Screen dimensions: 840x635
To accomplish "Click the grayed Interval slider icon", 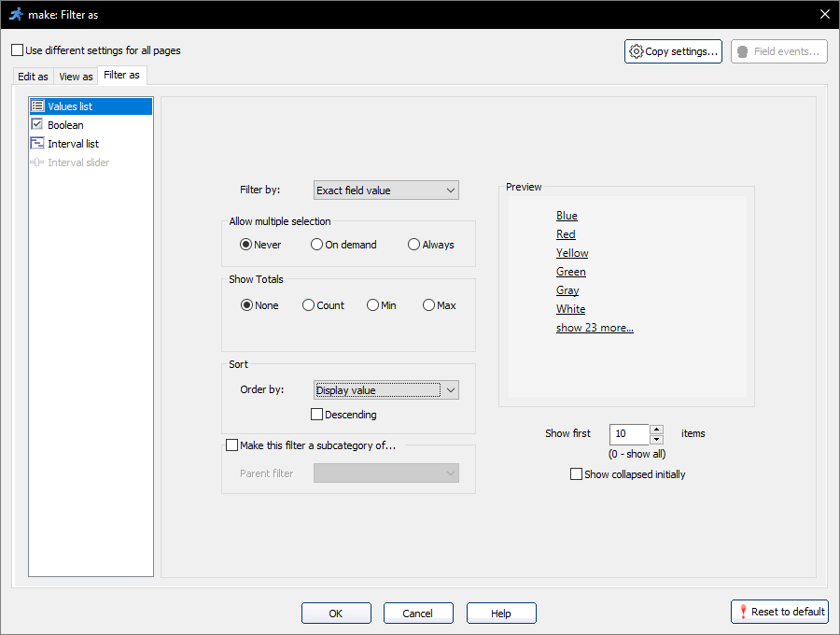I will point(37,162).
